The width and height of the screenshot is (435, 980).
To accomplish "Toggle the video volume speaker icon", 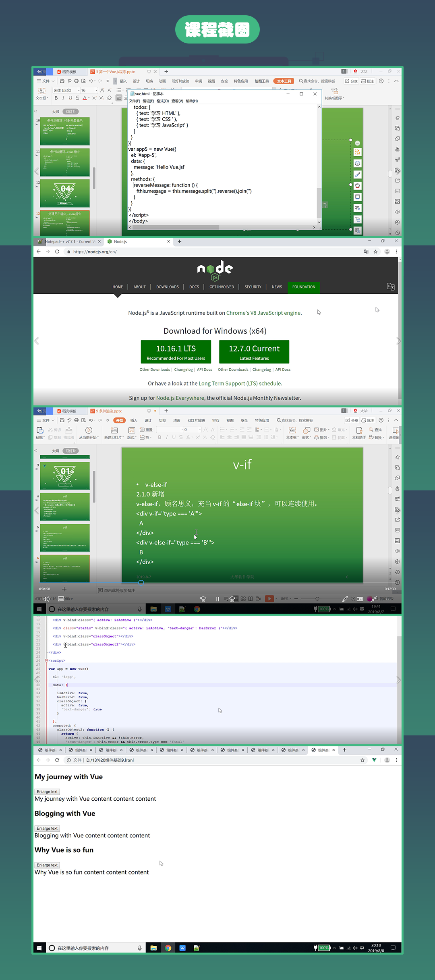I will click(46, 599).
